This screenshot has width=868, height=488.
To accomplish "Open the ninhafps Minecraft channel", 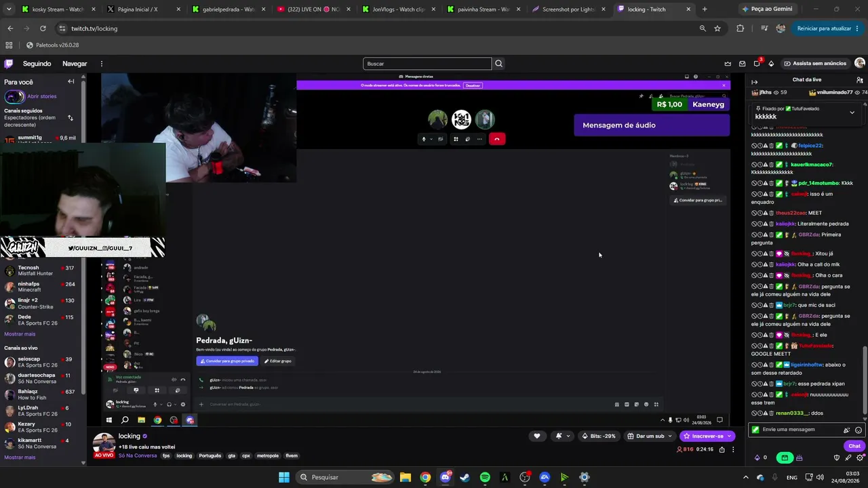I will [x=42, y=287].
